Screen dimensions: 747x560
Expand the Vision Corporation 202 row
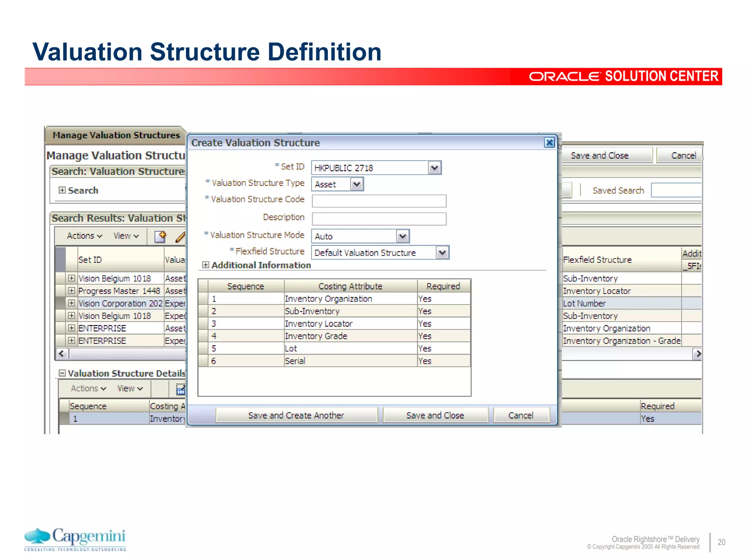pyautogui.click(x=71, y=303)
